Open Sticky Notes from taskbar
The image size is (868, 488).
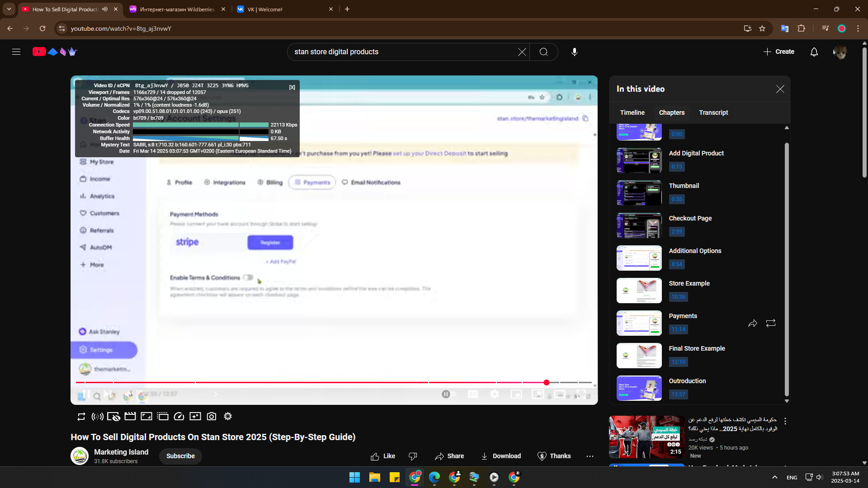pyautogui.click(x=395, y=477)
